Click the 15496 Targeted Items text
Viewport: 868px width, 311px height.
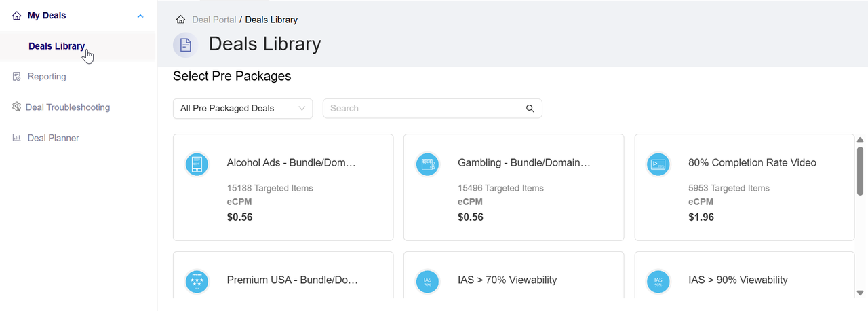[500, 188]
